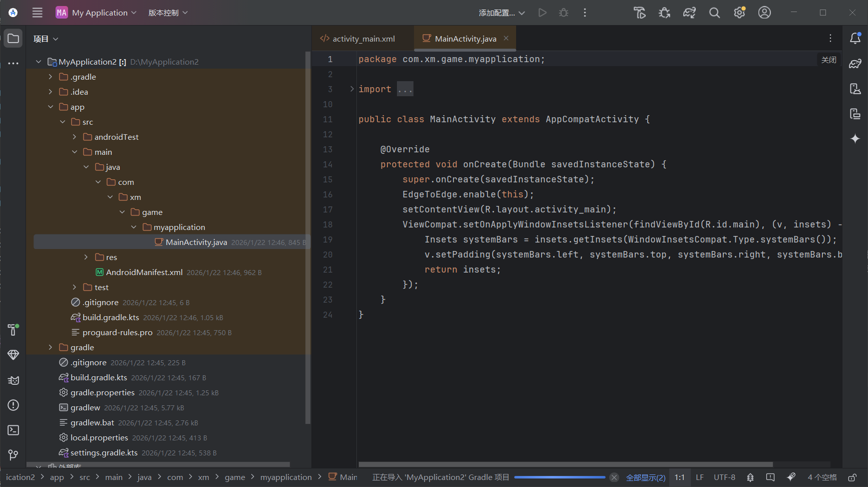Click the Logcat cat icon in sidebar
The width and height of the screenshot is (868, 487).
point(14,380)
